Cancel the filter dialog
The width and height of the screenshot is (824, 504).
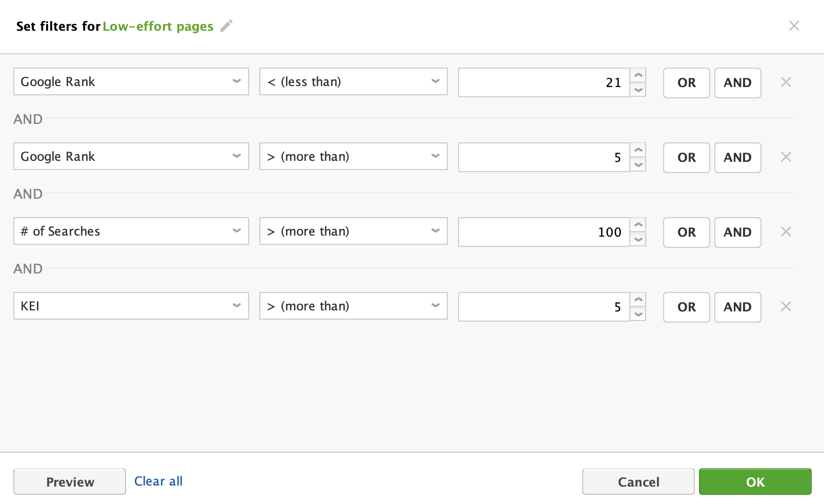(638, 481)
